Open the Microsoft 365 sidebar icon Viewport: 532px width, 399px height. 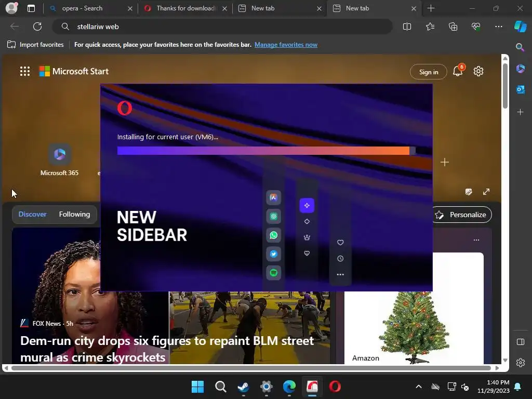coord(520,69)
